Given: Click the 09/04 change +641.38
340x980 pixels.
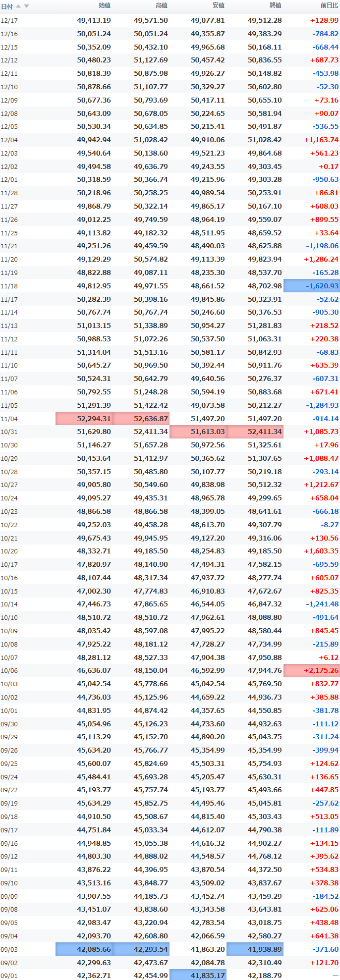Looking at the screenshot, I should (324, 936).
